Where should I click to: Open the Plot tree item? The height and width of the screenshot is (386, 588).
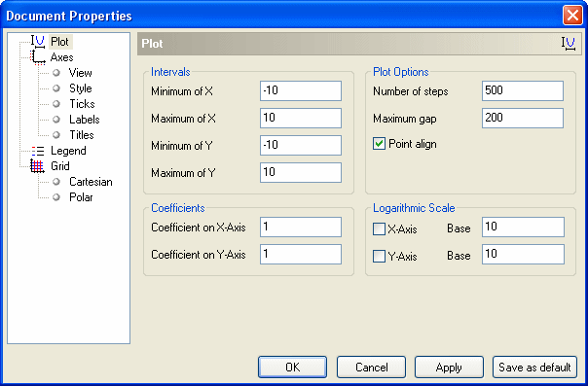[x=60, y=42]
